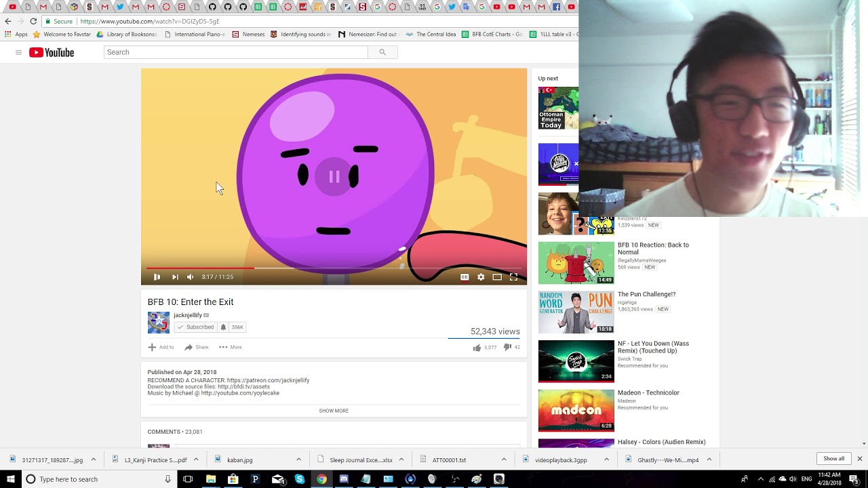This screenshot has height=488, width=868.
Task: Click the jacknjellify channel name
Action: point(188,315)
